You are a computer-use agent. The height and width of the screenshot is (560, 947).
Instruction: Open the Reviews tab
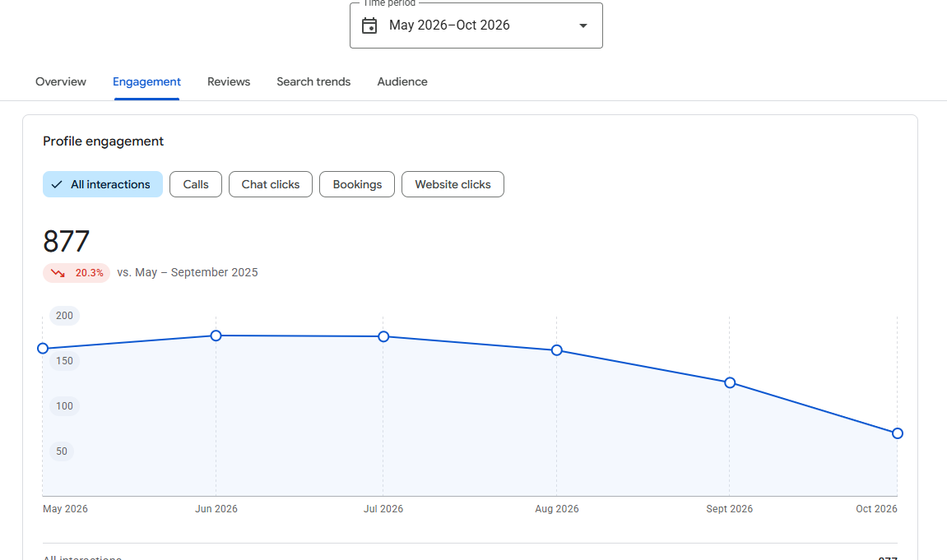coord(228,81)
